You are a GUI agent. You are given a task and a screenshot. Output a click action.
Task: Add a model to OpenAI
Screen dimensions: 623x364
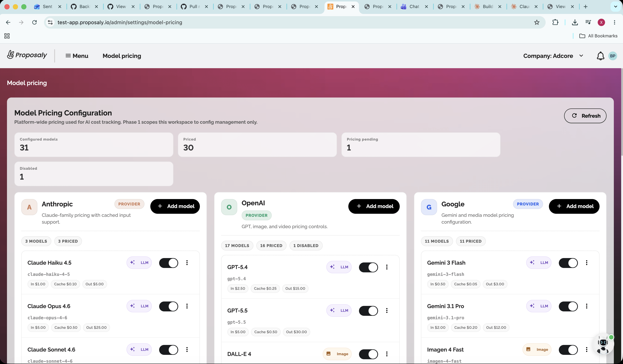tap(374, 206)
